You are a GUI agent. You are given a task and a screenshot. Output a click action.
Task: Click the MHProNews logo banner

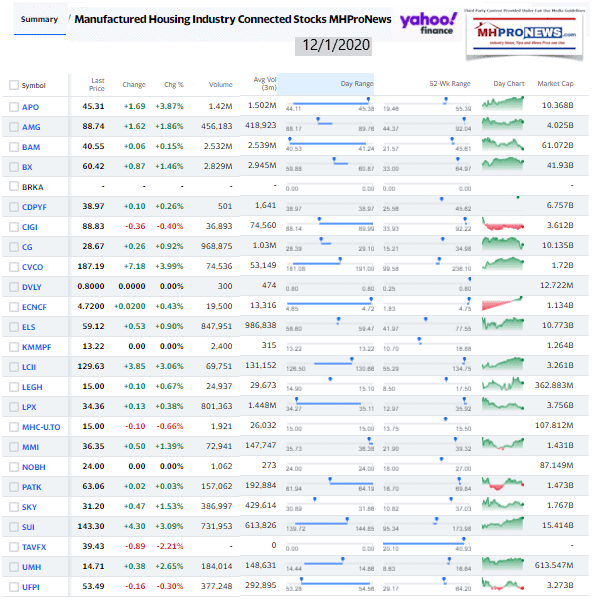click(524, 35)
